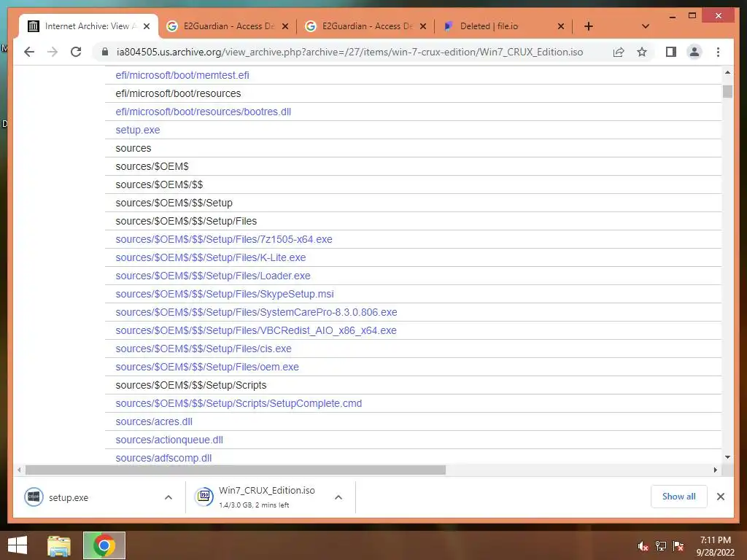The image size is (747, 560).
Task: Open SkypeSetup.msi file link
Action: [x=225, y=294]
